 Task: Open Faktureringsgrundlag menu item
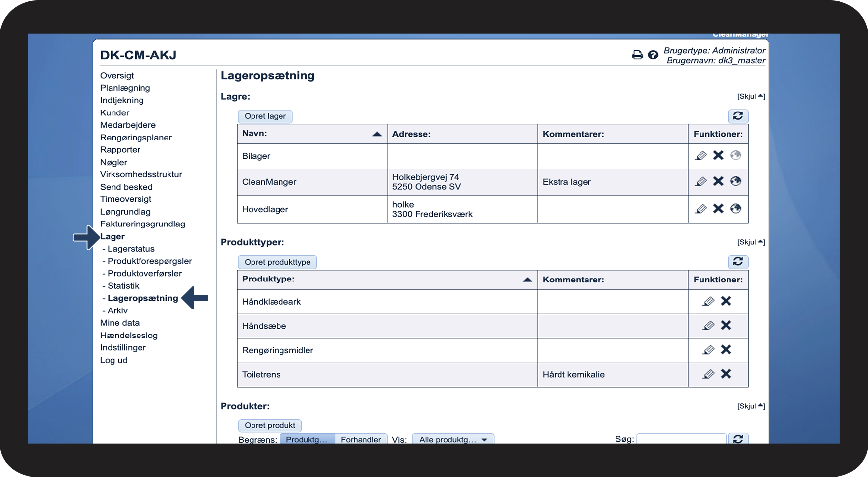(x=142, y=224)
